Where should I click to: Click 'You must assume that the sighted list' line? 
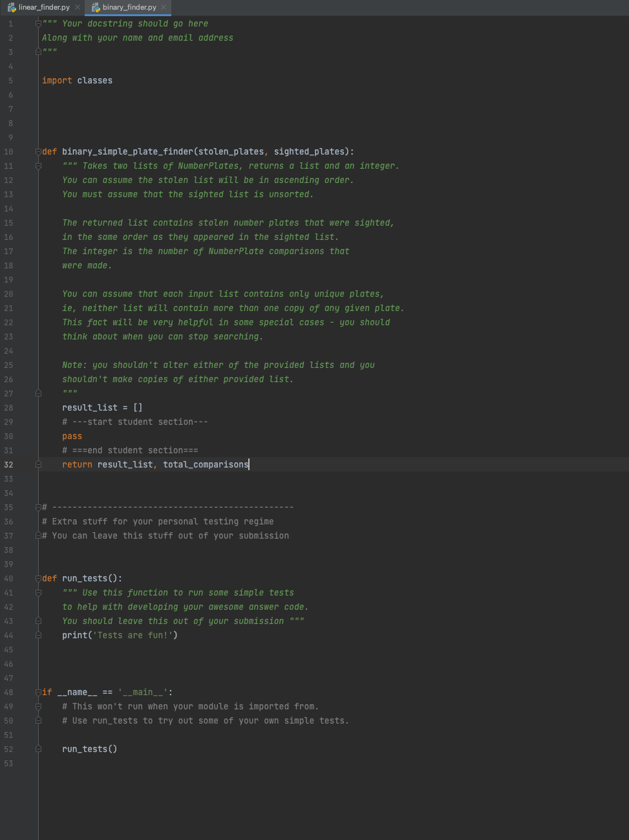click(x=188, y=195)
